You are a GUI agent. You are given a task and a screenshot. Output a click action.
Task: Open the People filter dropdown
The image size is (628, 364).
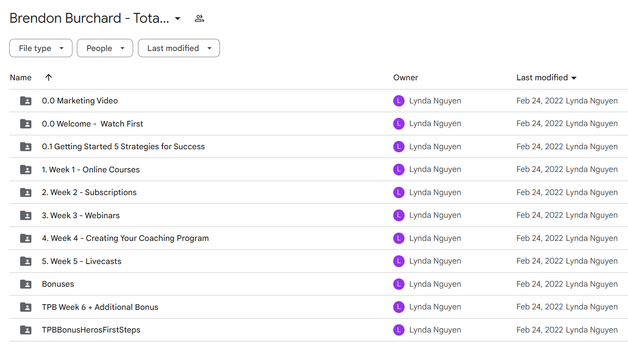pyautogui.click(x=105, y=48)
